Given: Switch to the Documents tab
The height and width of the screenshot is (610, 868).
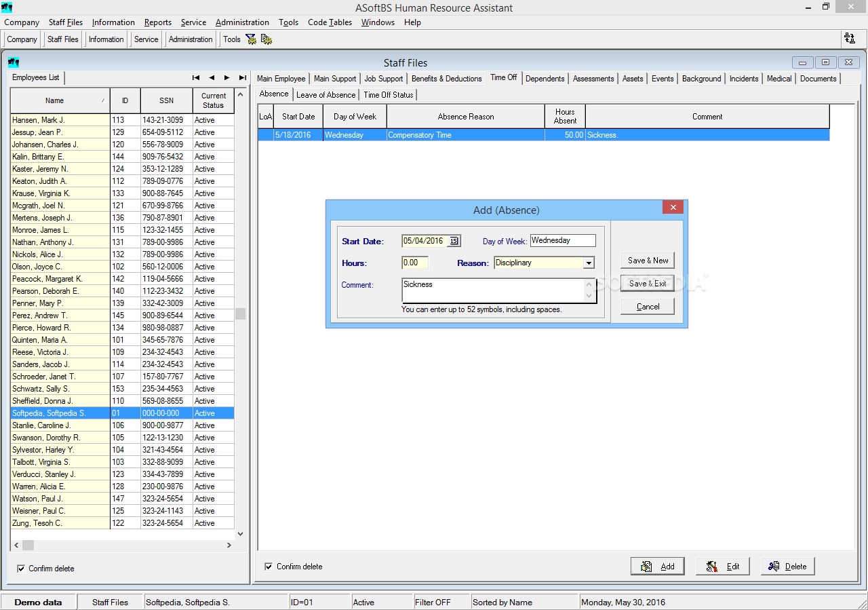Looking at the screenshot, I should click(x=818, y=79).
